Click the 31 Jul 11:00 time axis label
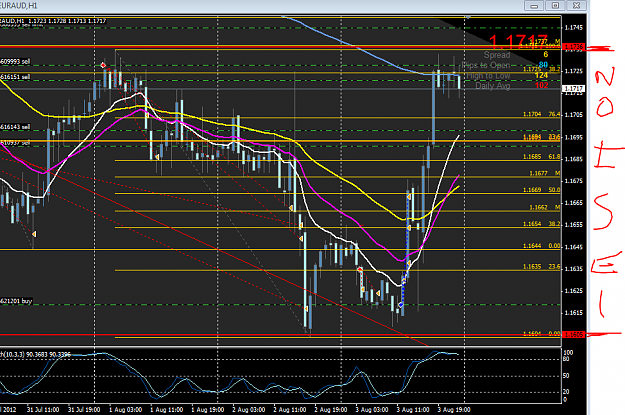The width and height of the screenshot is (625, 415). tap(43, 410)
